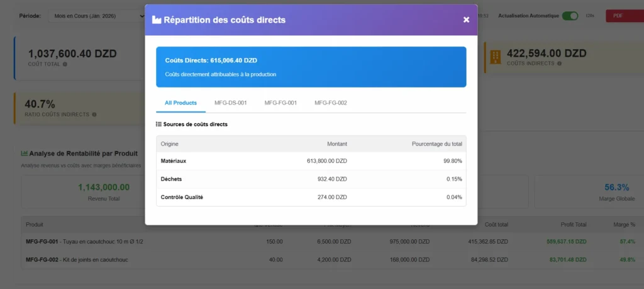The width and height of the screenshot is (644, 289).
Task: Click the 168,000.00 DZD revenue cell
Action: pos(409,260)
